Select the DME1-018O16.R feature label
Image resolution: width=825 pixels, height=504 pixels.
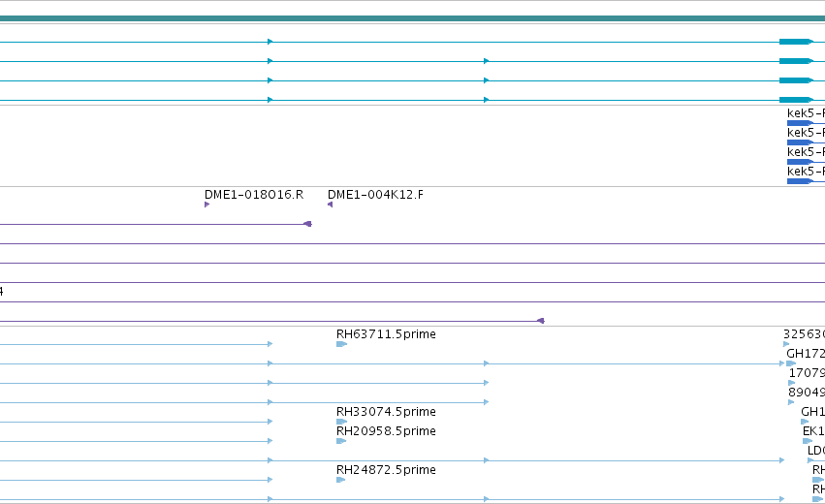(254, 195)
